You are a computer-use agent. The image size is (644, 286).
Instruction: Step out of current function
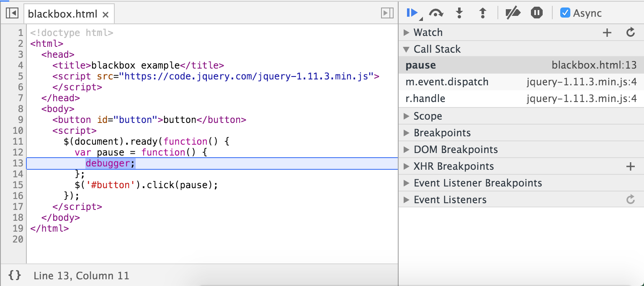(x=482, y=13)
